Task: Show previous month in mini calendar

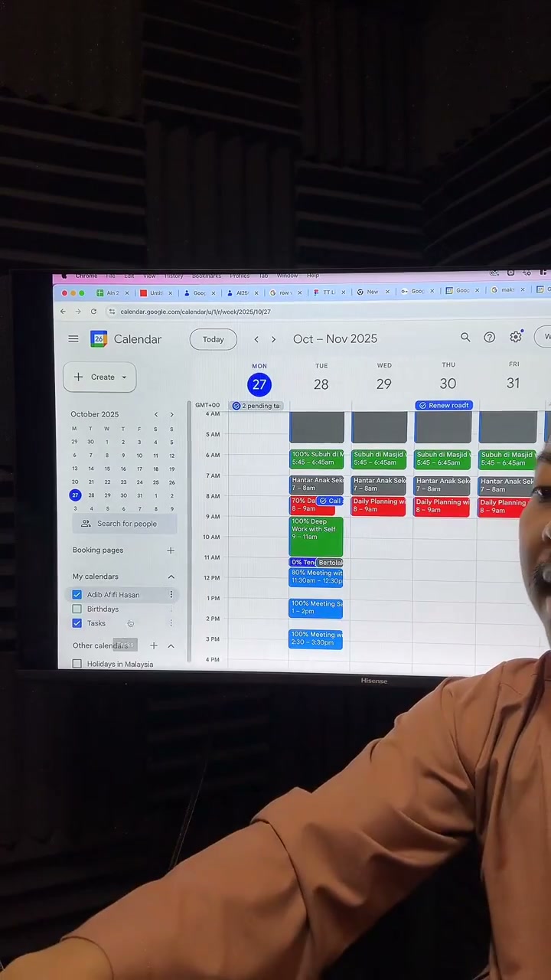Action: [x=156, y=414]
